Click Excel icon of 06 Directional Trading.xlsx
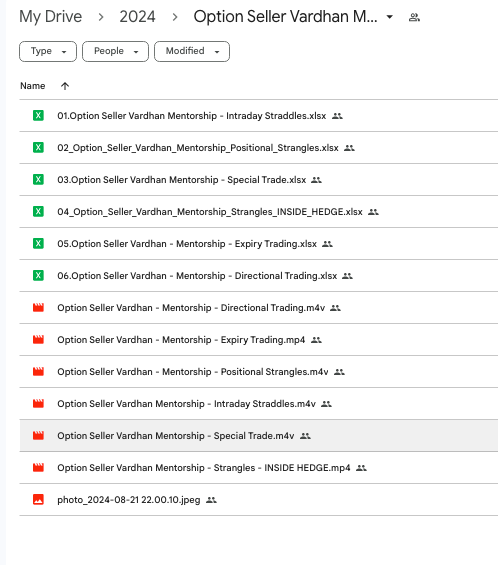The image size is (498, 565). (38, 276)
